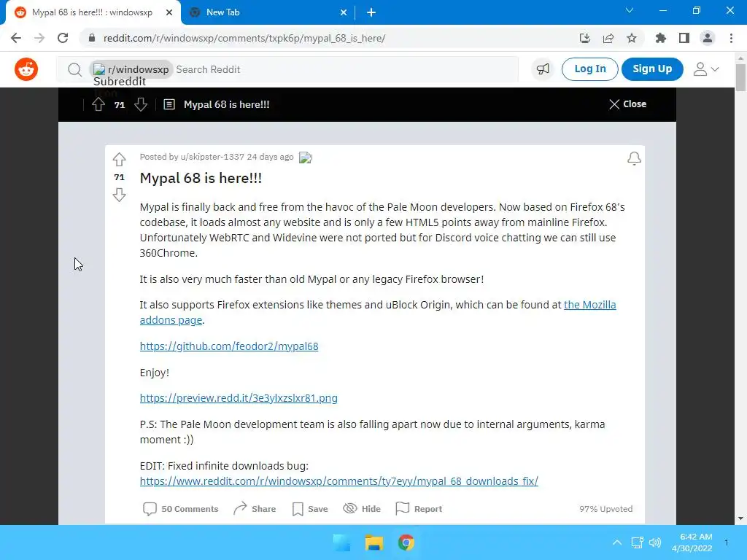Click the browser forward arrow

click(x=39, y=38)
